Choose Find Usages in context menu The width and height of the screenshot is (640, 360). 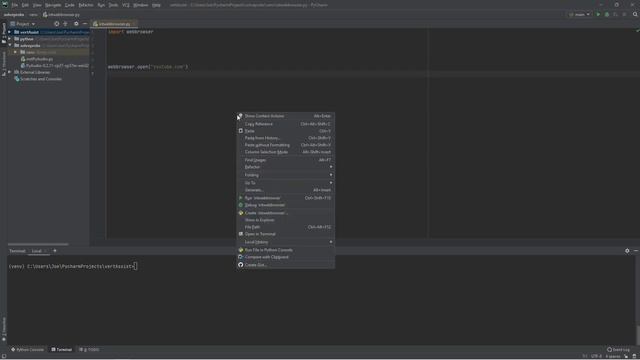click(285, 160)
